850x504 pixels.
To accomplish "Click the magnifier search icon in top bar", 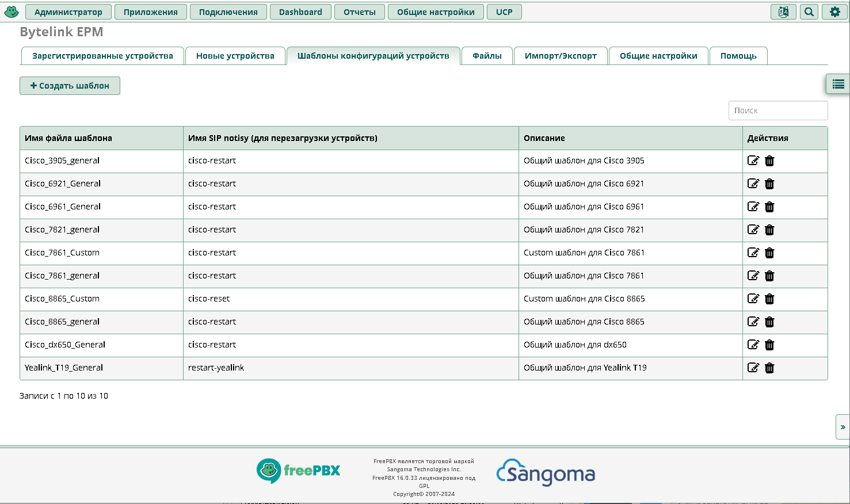I will tap(809, 12).
